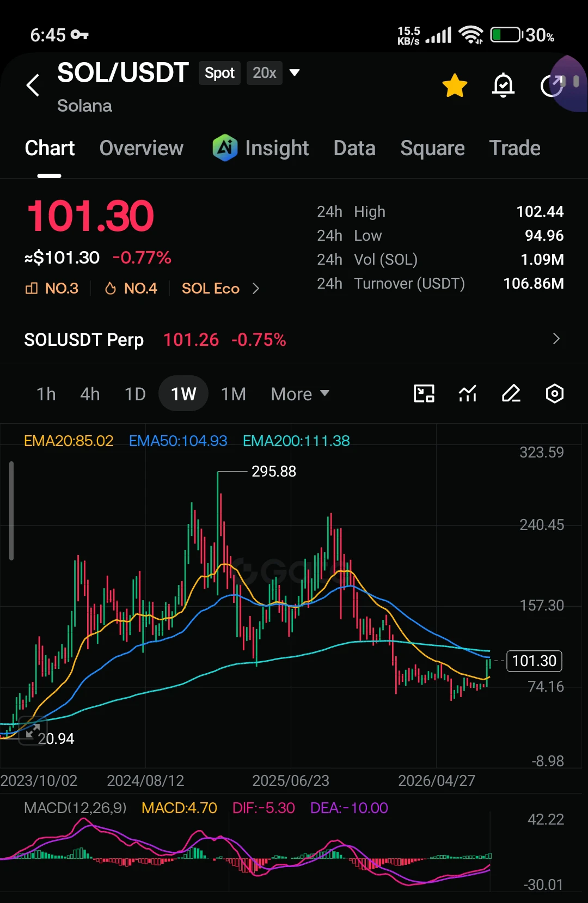Viewport: 588px width, 903px height.
Task: Tap the battery indicator in status bar
Action: coord(506,35)
